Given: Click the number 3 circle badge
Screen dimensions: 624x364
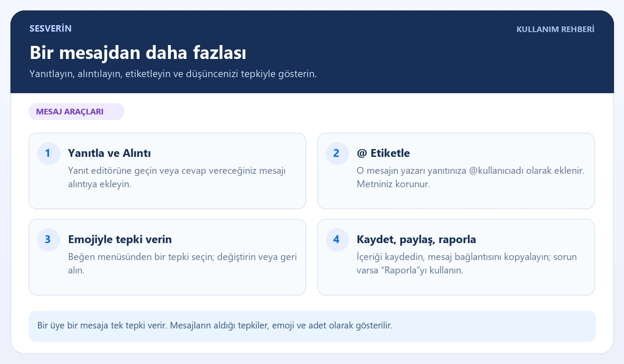Looking at the screenshot, I should tap(48, 240).
